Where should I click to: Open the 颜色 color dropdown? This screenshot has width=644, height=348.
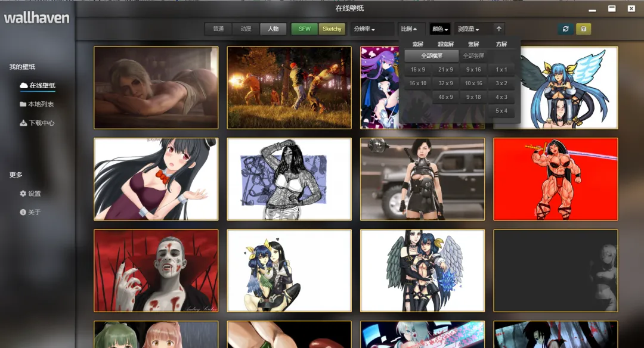(440, 29)
